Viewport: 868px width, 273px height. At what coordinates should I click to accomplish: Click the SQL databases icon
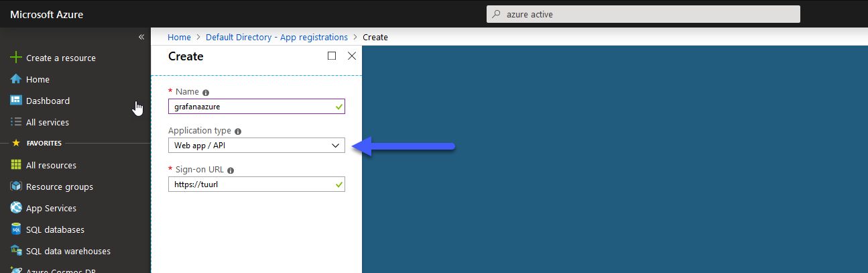tap(16, 229)
